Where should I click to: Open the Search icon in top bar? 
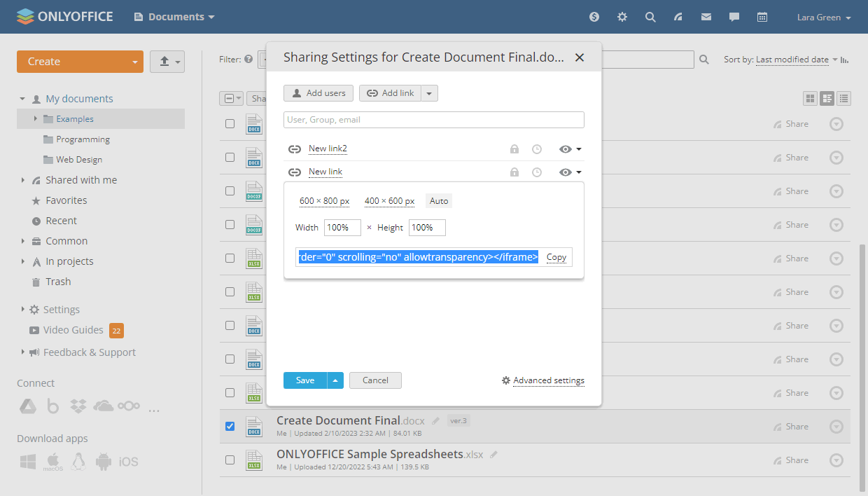pos(650,16)
